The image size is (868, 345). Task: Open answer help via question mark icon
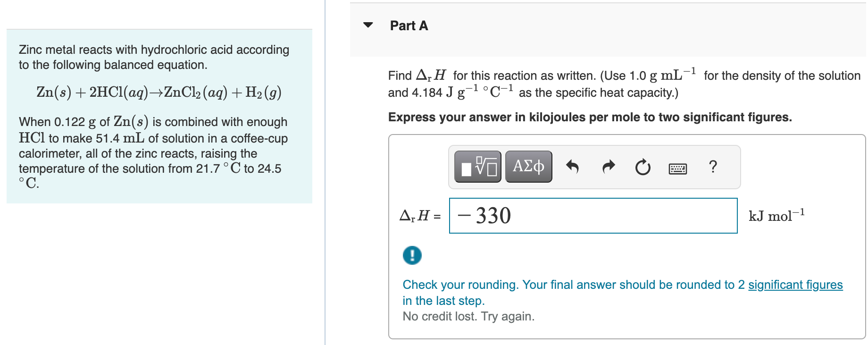point(713,167)
